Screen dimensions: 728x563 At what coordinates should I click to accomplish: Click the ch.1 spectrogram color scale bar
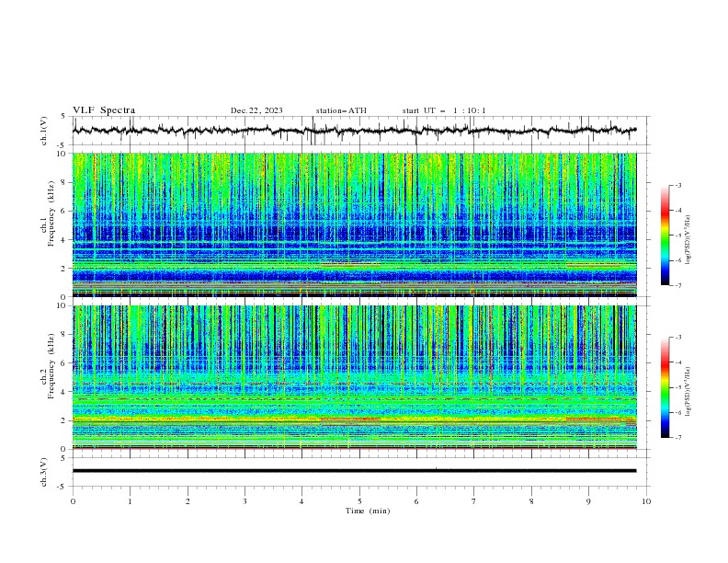[x=665, y=236]
